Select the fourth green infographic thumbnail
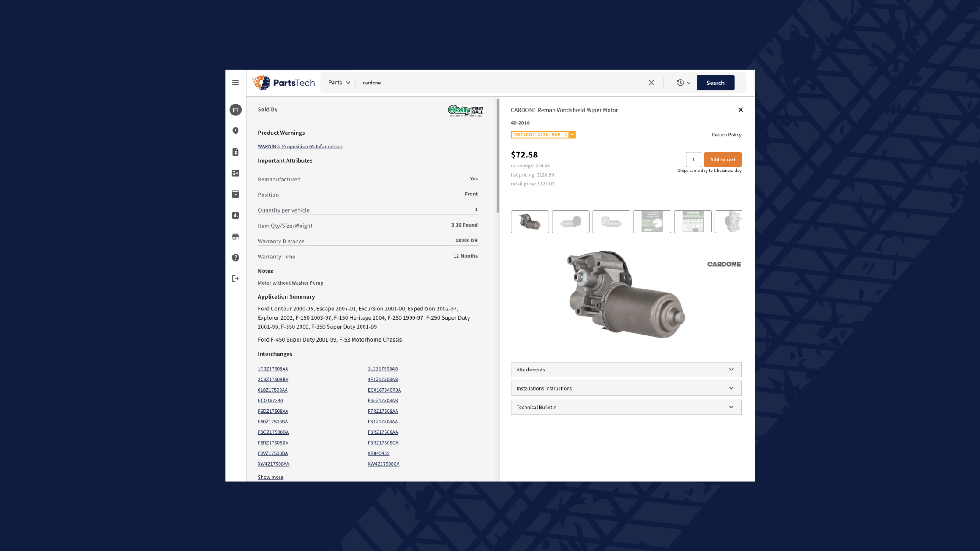The image size is (980, 551). (x=652, y=222)
